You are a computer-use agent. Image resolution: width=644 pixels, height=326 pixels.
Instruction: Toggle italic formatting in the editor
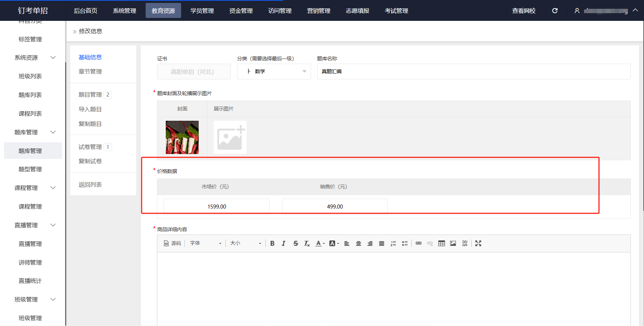point(284,243)
